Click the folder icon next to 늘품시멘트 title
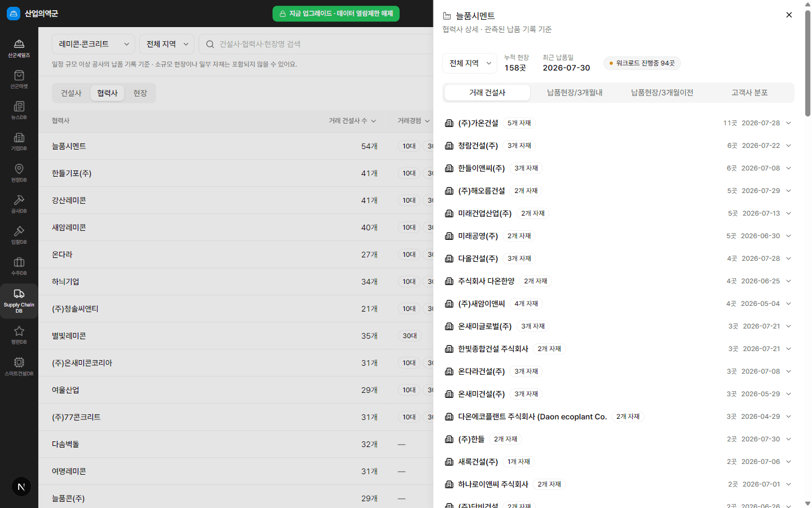The image size is (812, 508). point(447,16)
